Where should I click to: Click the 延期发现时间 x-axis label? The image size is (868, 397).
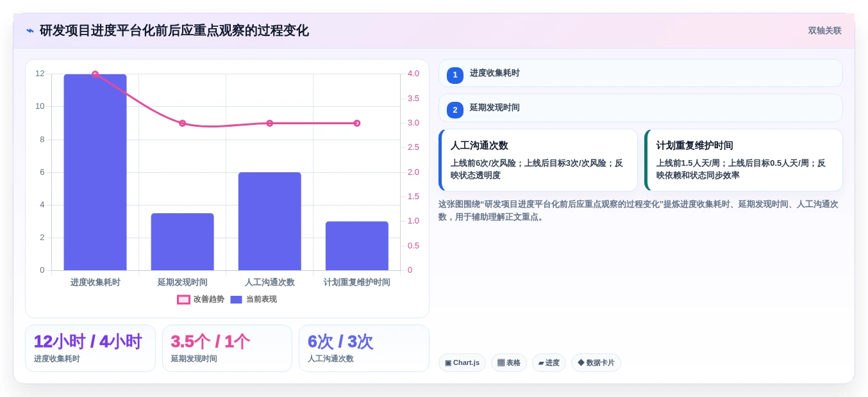[182, 282]
